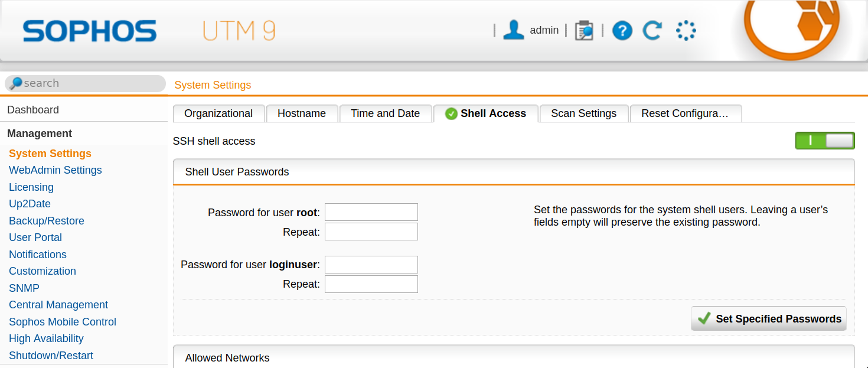Toggle SSH shell access switch off
The width and height of the screenshot is (868, 368).
(824, 141)
